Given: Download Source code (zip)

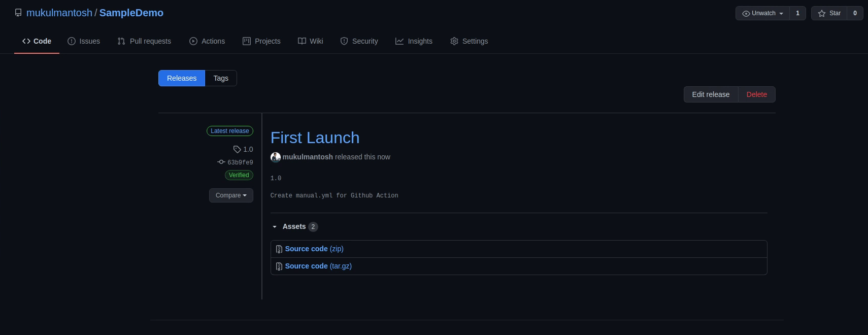Looking at the screenshot, I should [314, 249].
